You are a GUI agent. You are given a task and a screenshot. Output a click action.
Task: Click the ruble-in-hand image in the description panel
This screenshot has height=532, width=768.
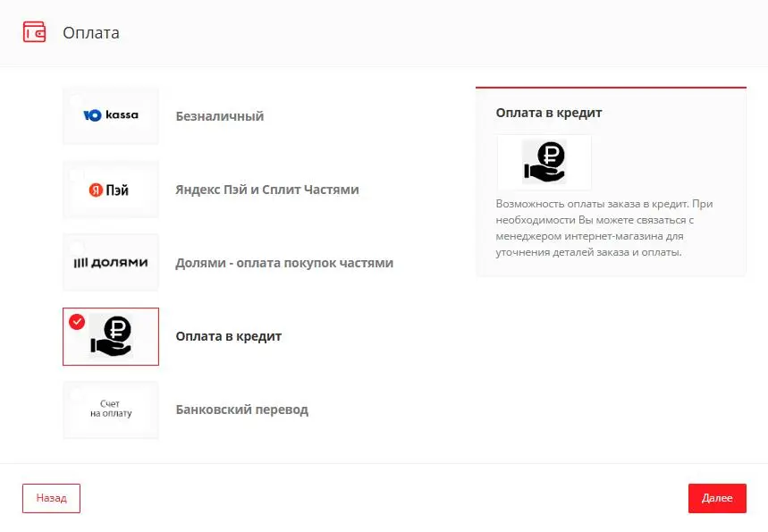(544, 163)
